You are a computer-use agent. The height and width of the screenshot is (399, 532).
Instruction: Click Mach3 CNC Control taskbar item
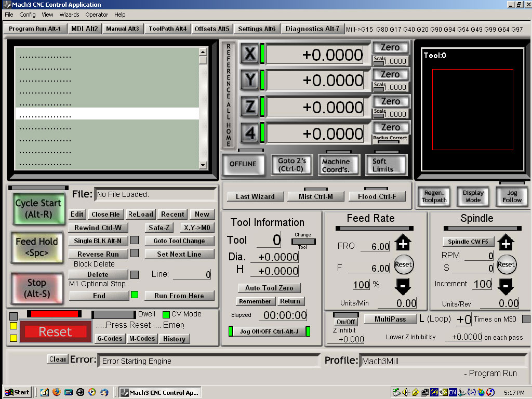pos(160,393)
